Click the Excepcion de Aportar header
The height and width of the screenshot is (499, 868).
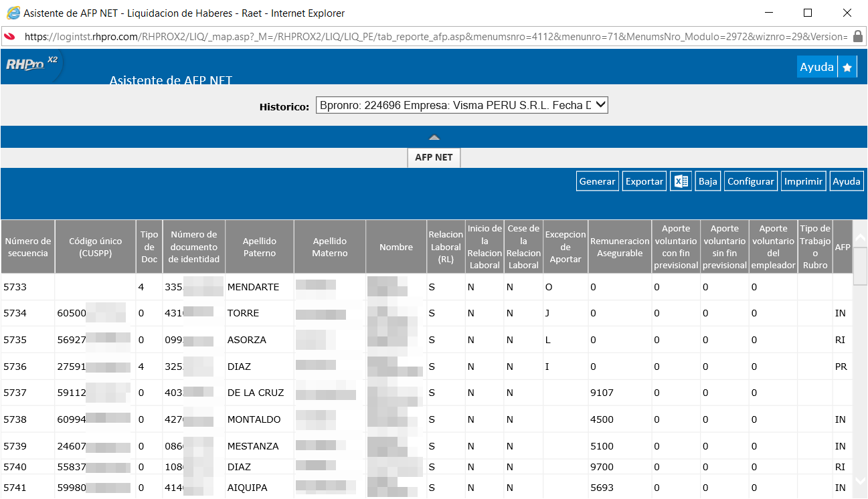(566, 247)
